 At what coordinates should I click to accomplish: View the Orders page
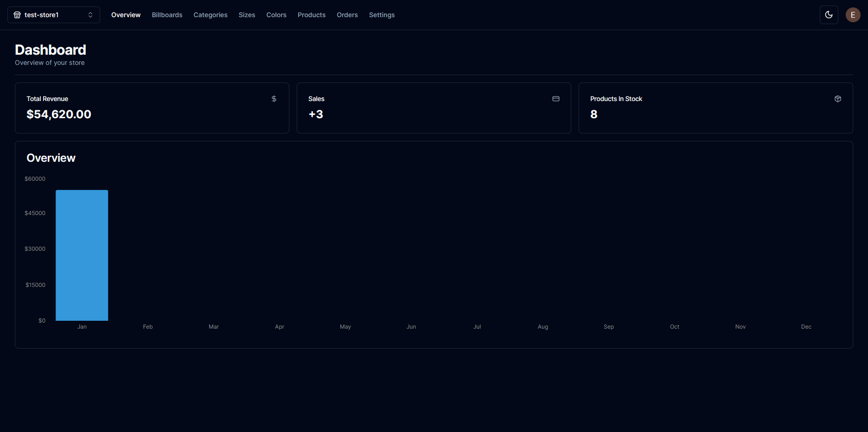[x=347, y=14]
